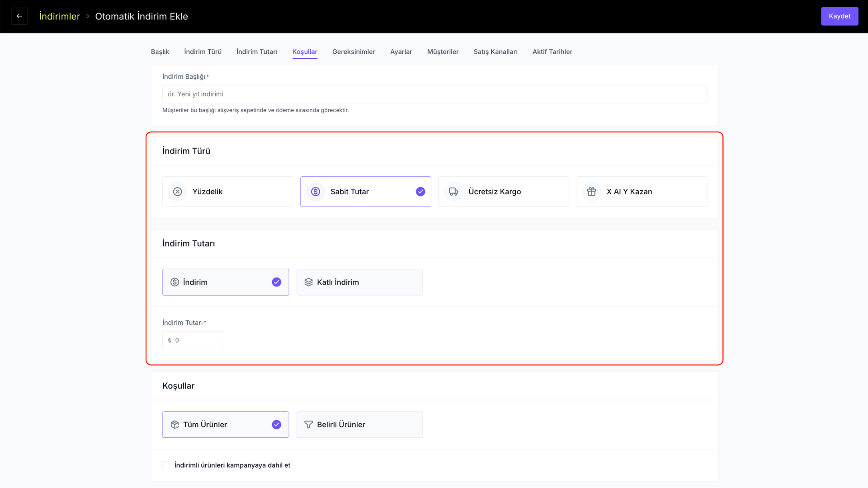The width and height of the screenshot is (868, 488).
Task: Enable İndirimli ürünleri kampanyaya dahil et checkbox
Action: [166, 465]
